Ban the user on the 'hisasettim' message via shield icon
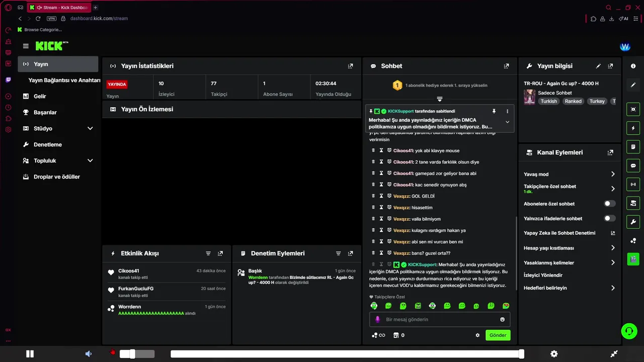 [x=389, y=207]
